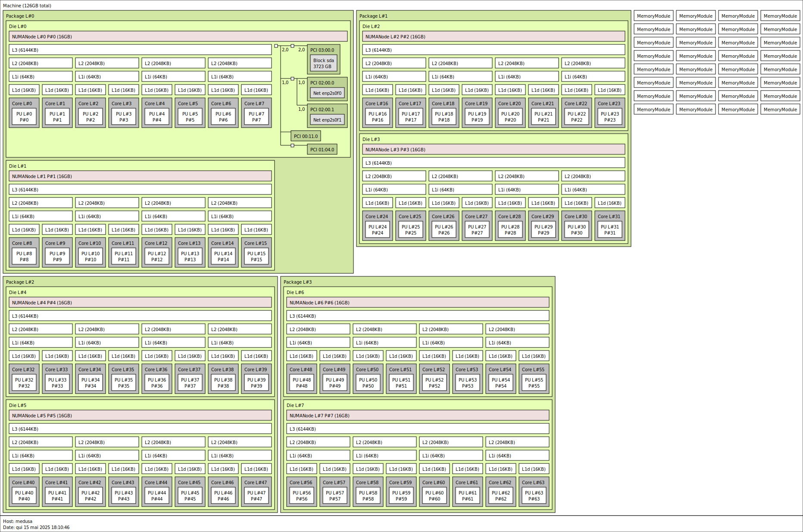Select the PU L#31 P#31 box
The height and width of the screenshot is (532, 803).
coord(610,230)
